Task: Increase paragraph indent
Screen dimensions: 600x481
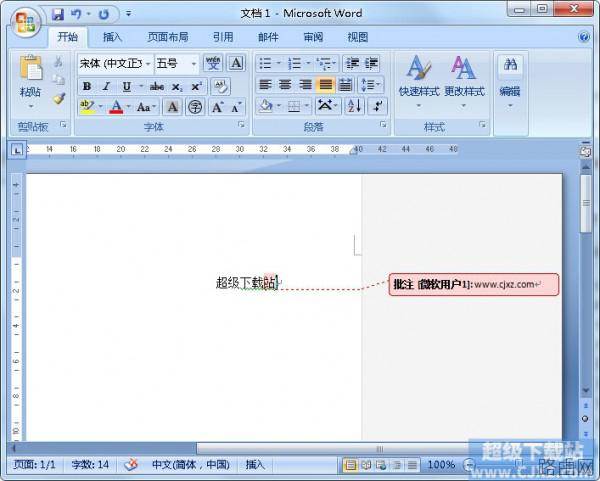Action: [371, 64]
